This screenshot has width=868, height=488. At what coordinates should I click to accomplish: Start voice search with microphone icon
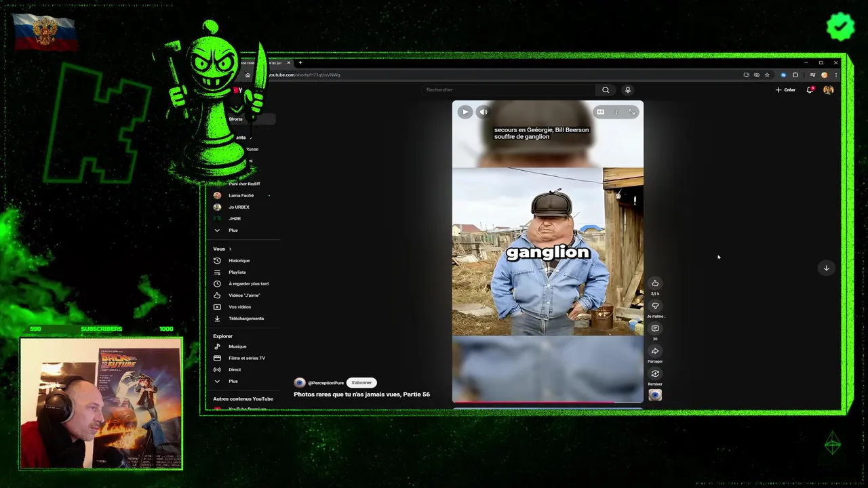pos(628,89)
